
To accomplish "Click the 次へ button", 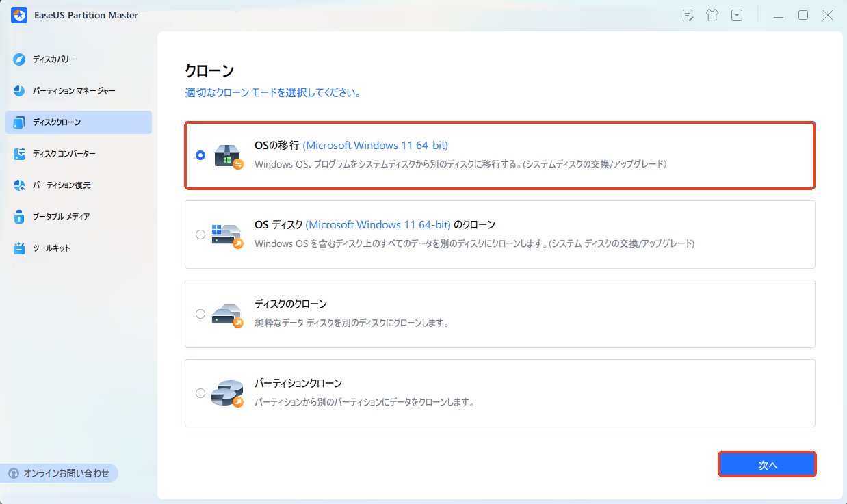I will (x=767, y=465).
